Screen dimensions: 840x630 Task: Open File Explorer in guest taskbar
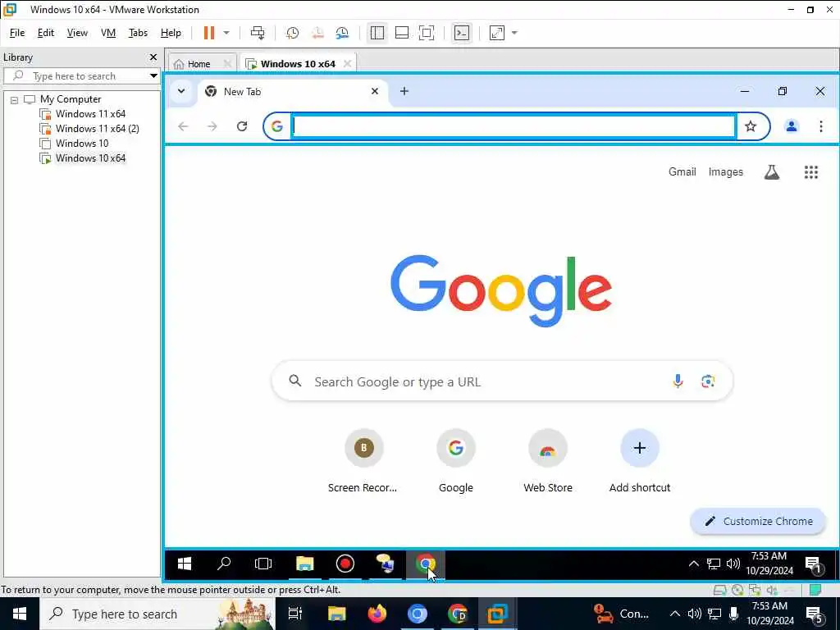click(x=304, y=564)
